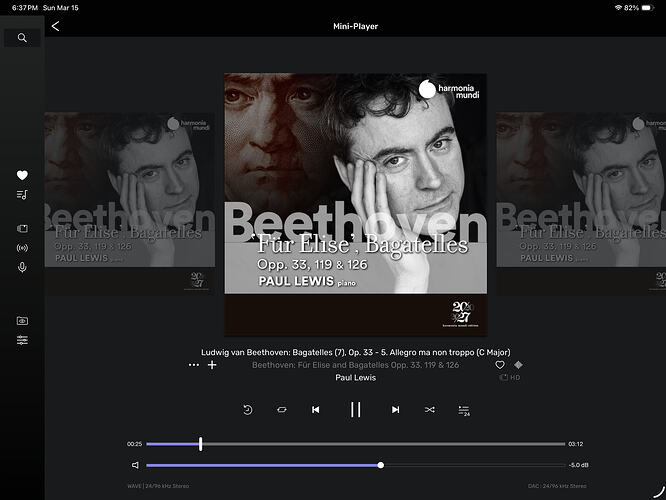Open the audio settings sliders icon
The width and height of the screenshot is (666, 500).
point(22,340)
